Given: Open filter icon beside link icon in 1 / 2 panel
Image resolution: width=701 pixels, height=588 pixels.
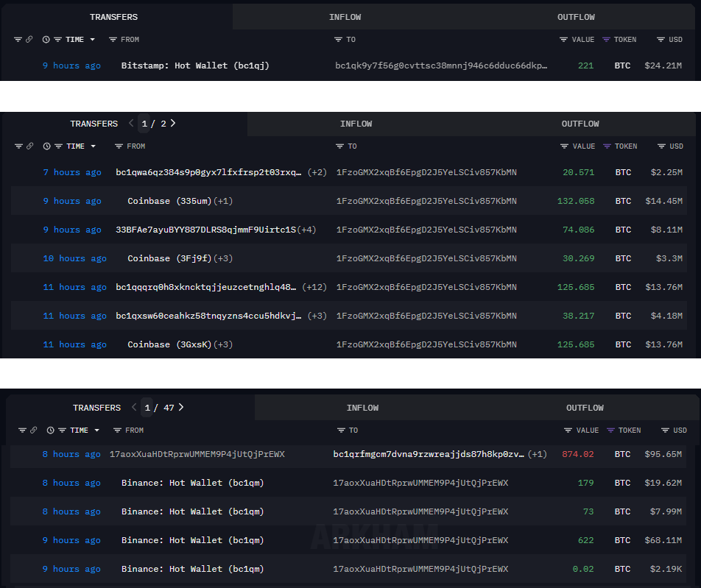Looking at the screenshot, I should click(x=18, y=146).
